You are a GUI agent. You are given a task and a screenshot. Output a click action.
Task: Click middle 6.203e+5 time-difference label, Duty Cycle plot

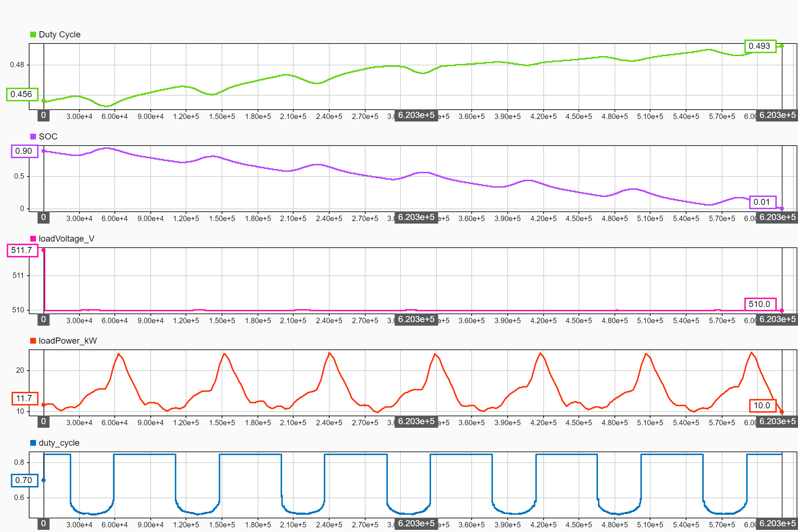pyautogui.click(x=416, y=115)
